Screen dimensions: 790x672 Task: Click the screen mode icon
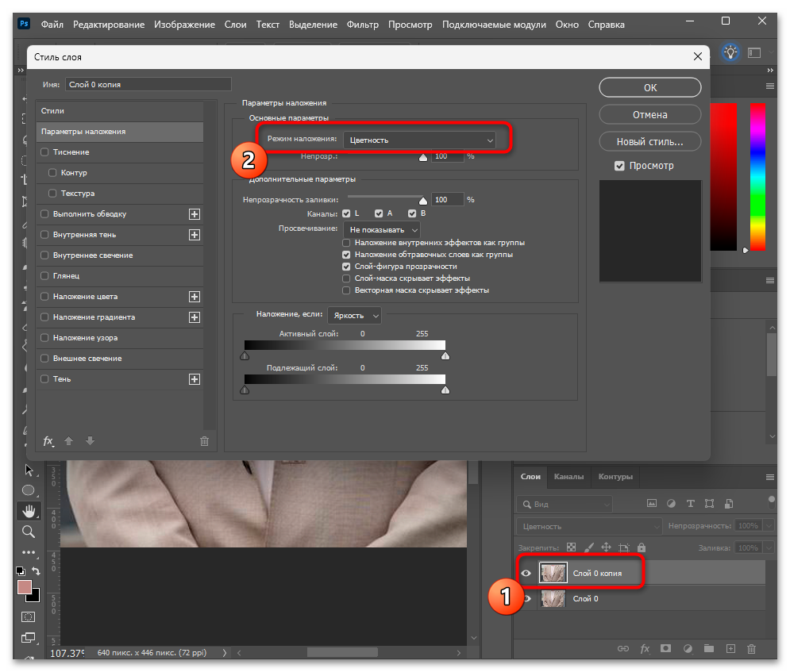coord(29,638)
